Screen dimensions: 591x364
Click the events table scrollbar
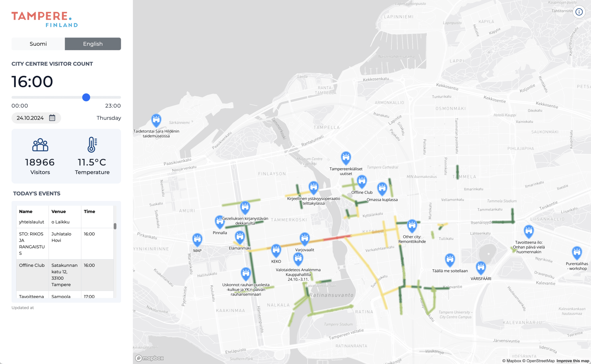(115, 226)
